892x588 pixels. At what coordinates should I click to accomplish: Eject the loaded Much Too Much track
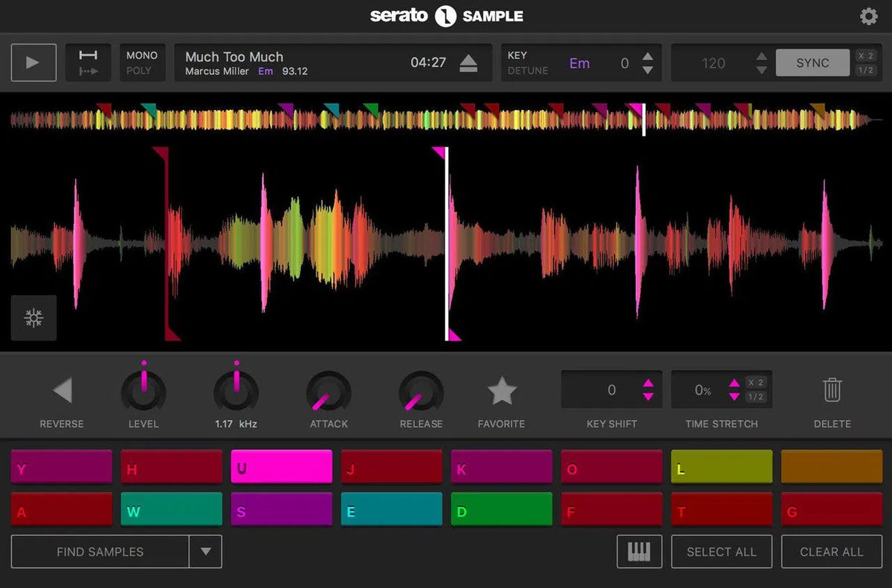pyautogui.click(x=468, y=62)
